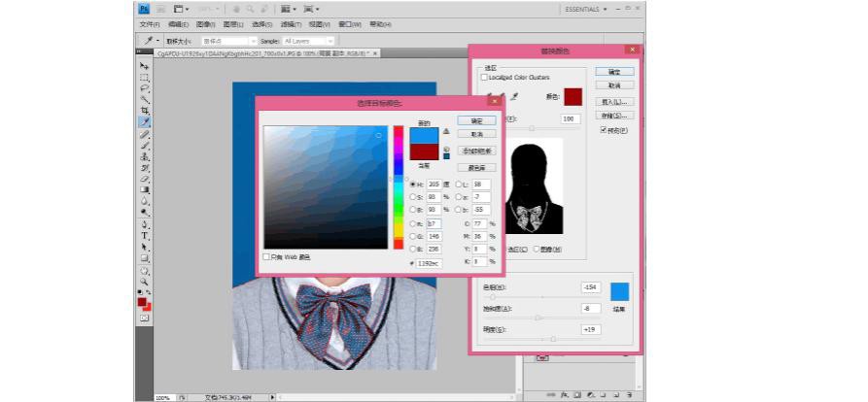
Task: Click the Hue slider track in Replace Color
Action: point(540,297)
